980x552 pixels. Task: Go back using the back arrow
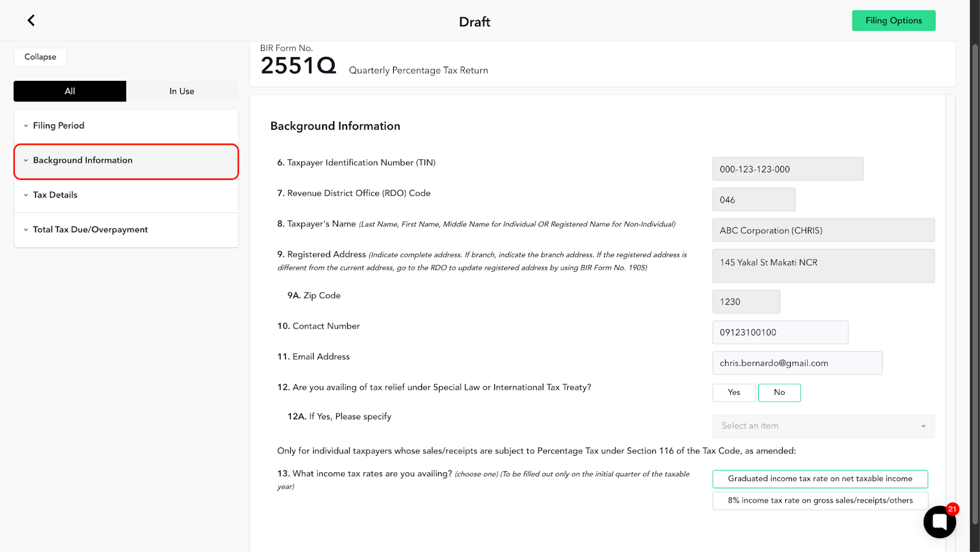tap(31, 20)
